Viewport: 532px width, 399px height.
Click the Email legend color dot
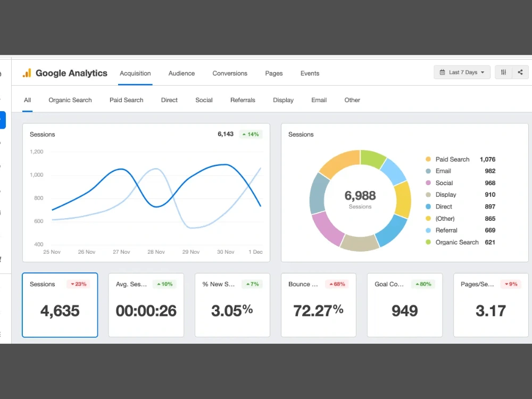428,171
